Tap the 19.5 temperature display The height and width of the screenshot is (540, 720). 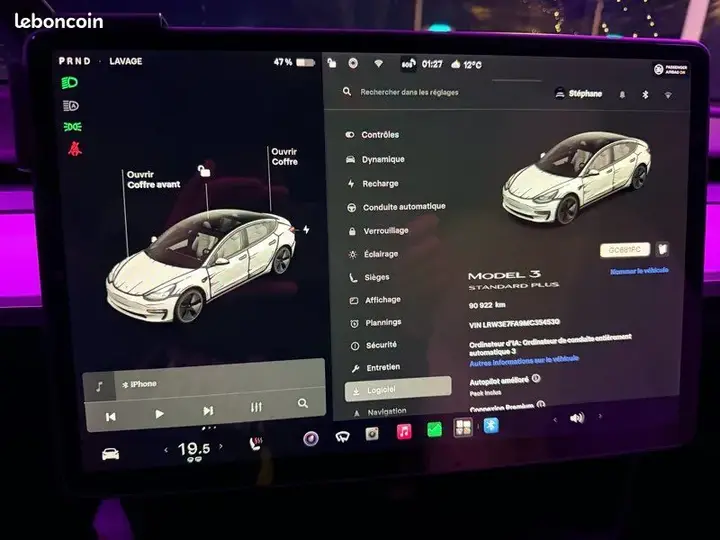pos(193,449)
